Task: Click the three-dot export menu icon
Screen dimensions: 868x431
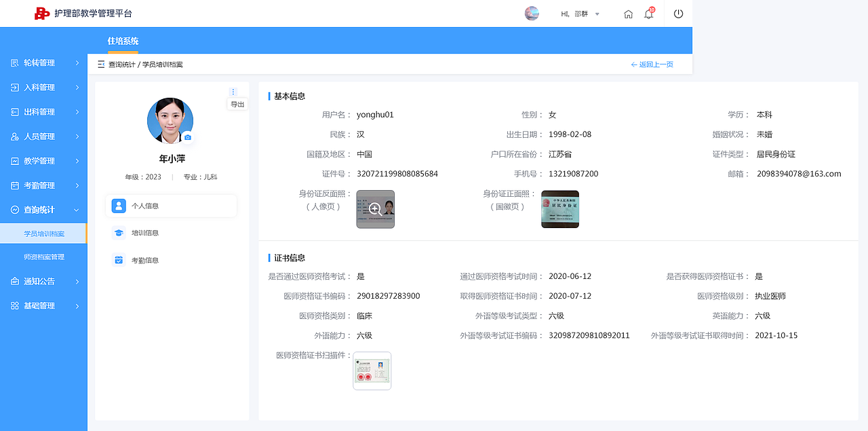Action: (233, 92)
